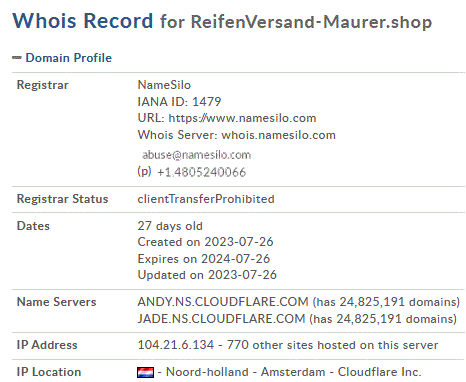Image resolution: width=466 pixels, height=382 pixels.
Task: Click the NameSilo registrar name
Action: point(164,85)
